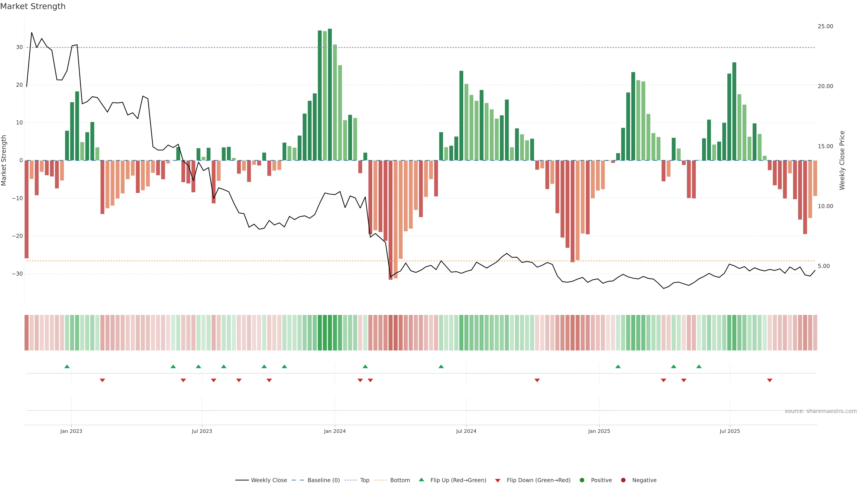Click the first dark red bar at far left
This screenshot has width=868, height=488.
point(27,209)
